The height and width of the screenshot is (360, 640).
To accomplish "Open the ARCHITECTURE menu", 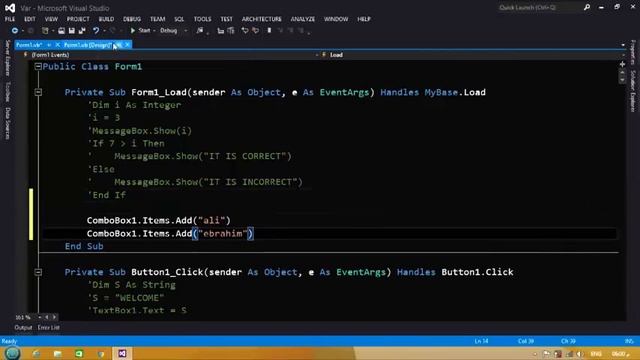I will (x=262, y=19).
